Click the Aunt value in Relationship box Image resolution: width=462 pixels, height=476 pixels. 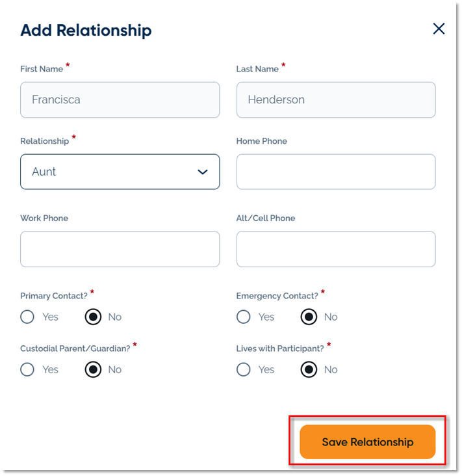[x=44, y=172]
